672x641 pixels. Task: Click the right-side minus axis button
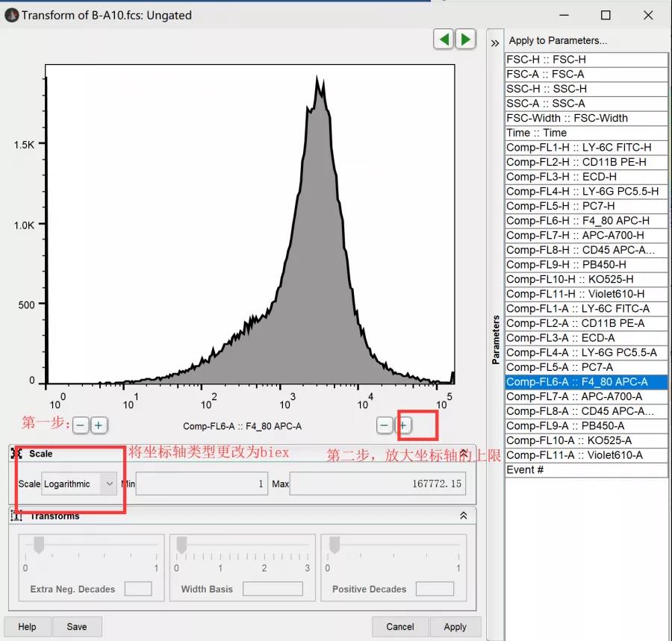[385, 425]
